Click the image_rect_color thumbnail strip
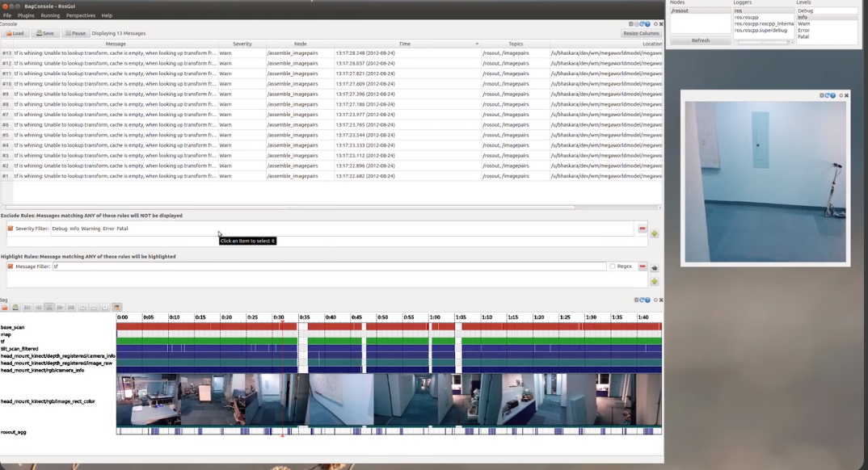Screen dimensions: 868x470 tap(390, 399)
